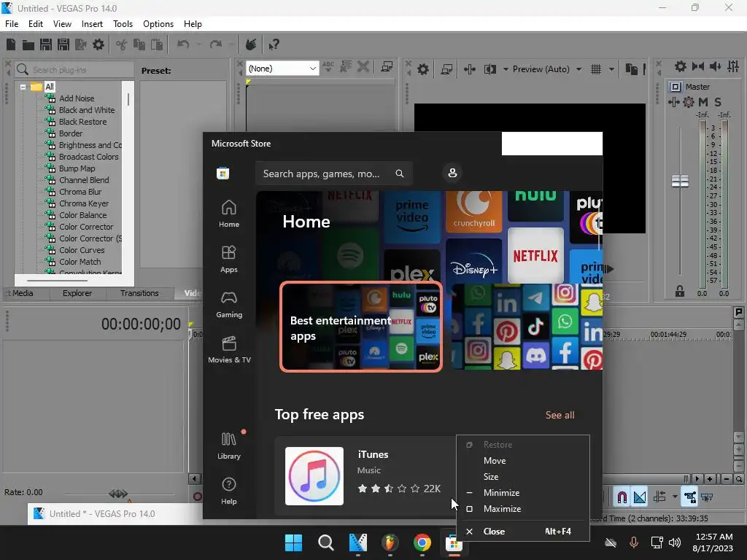The width and height of the screenshot is (747, 560).
Task: Click the Master automation settings gear icon
Action: pyautogui.click(x=689, y=102)
